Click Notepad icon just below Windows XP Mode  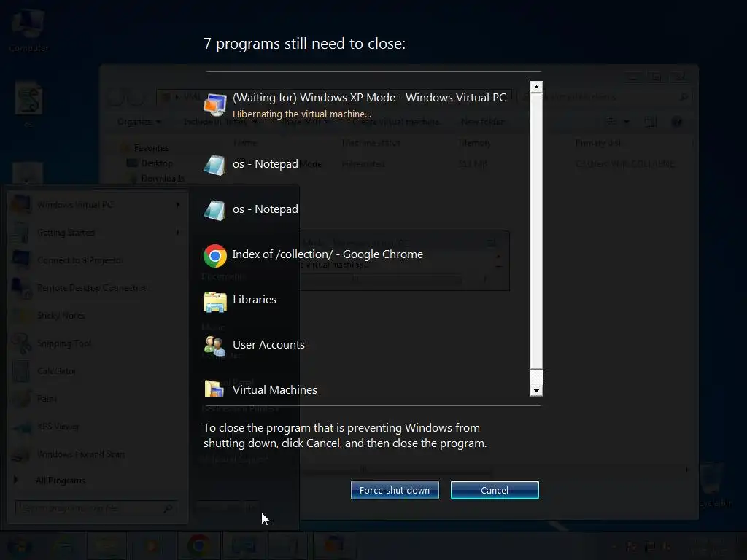(x=215, y=165)
